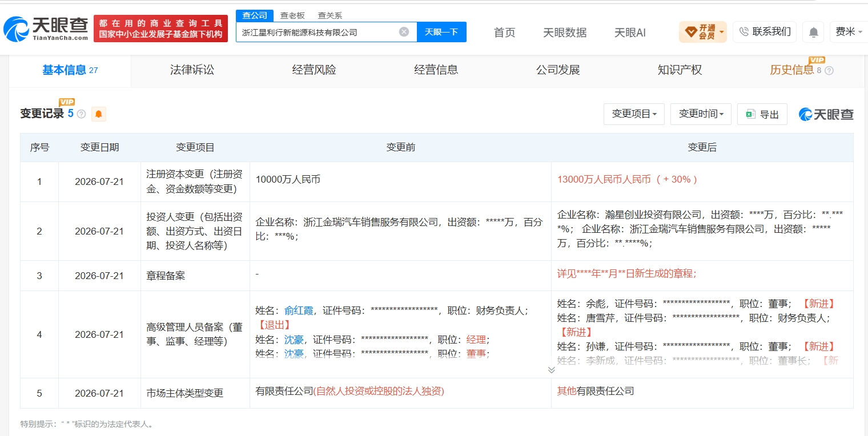Viewport: 868px width, 436px height.
Task: Go to 天眼数据 in top navigation
Action: (565, 33)
